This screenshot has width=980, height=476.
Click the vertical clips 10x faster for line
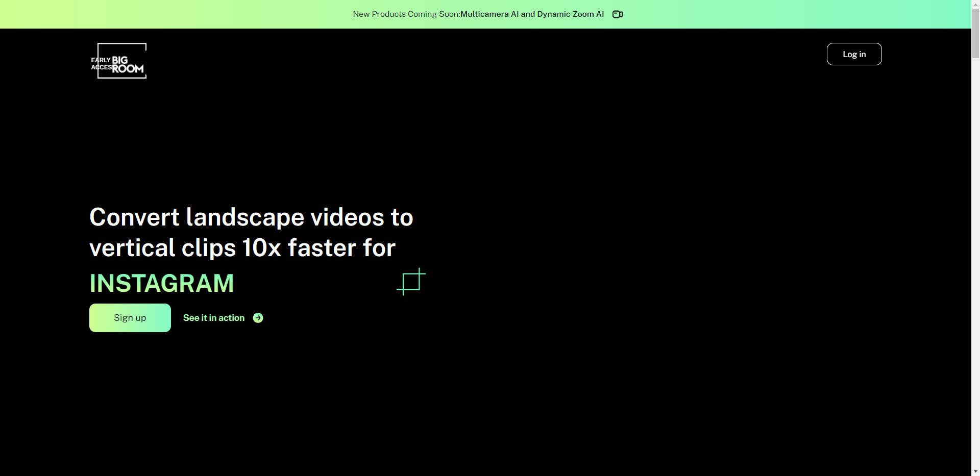tap(242, 248)
